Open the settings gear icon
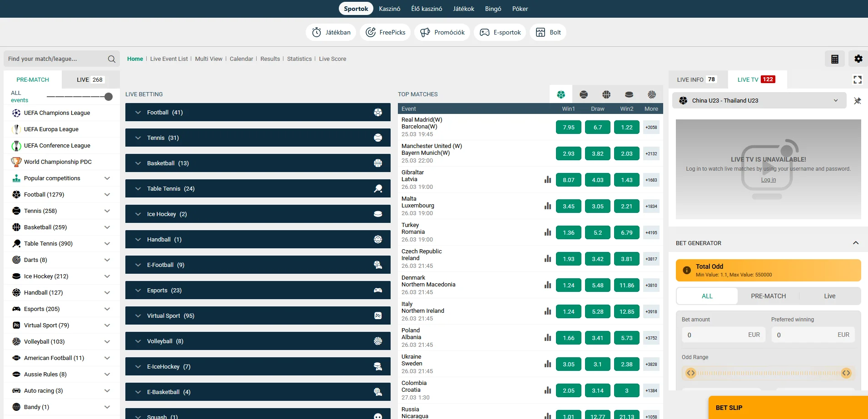 pyautogui.click(x=858, y=59)
